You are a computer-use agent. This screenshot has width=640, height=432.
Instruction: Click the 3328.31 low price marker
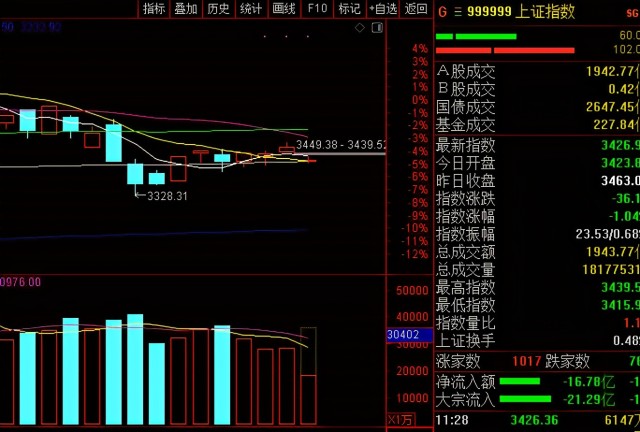167,197
